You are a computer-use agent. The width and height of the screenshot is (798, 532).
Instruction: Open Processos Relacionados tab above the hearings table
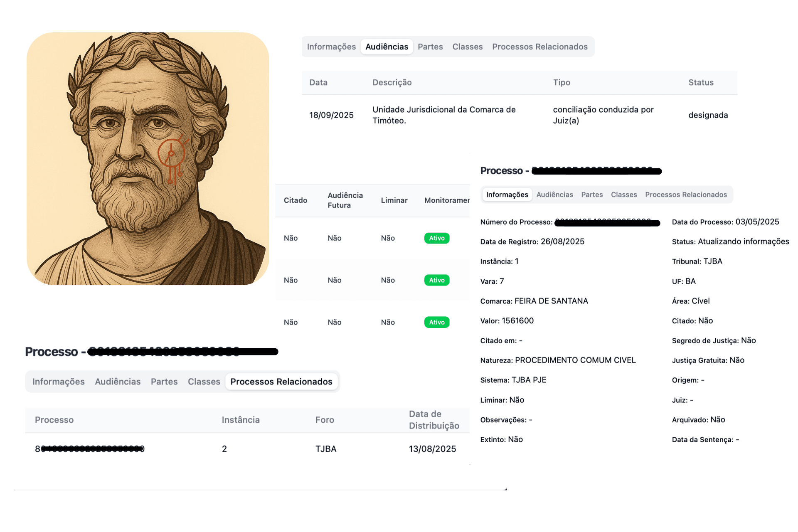tap(539, 47)
